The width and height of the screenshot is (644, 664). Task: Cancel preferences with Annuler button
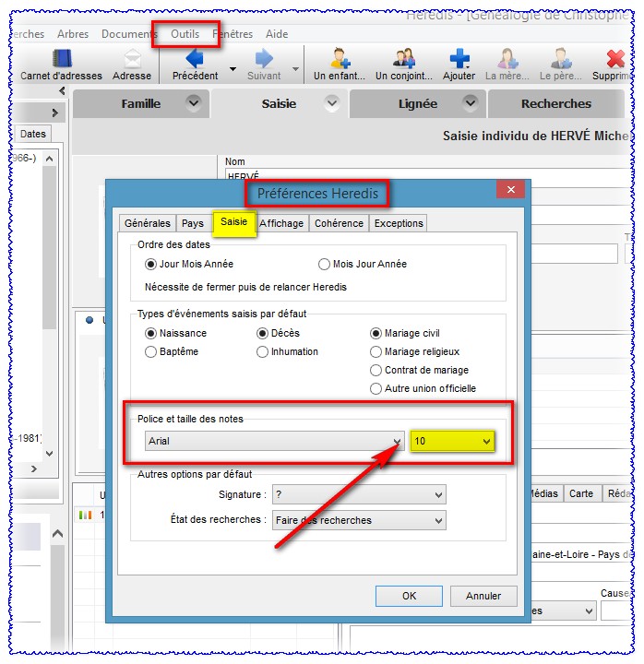[483, 596]
